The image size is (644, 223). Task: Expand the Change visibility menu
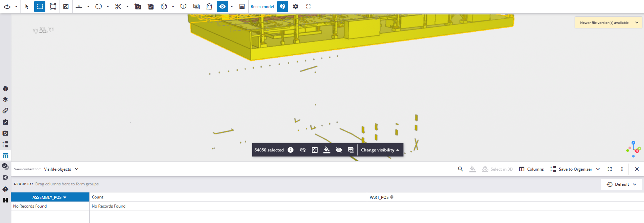380,150
